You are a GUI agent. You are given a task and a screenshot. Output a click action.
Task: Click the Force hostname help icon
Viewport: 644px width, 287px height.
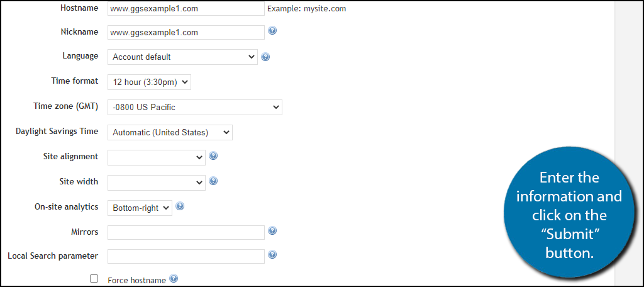(174, 279)
